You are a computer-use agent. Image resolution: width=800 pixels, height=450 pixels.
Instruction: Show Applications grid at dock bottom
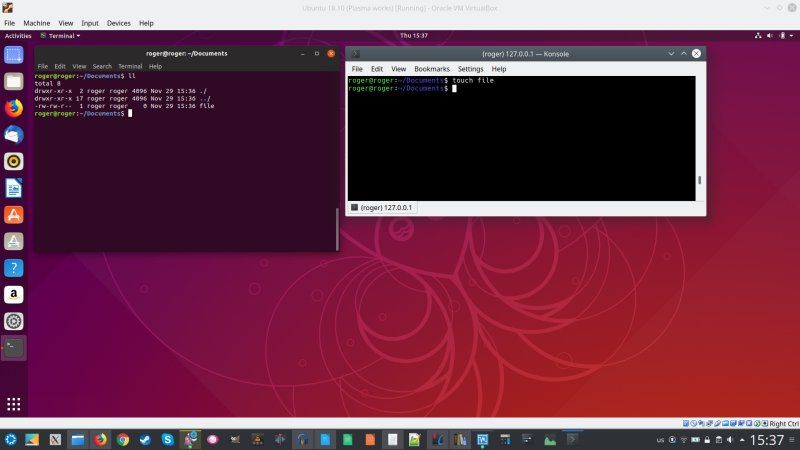pos(14,404)
